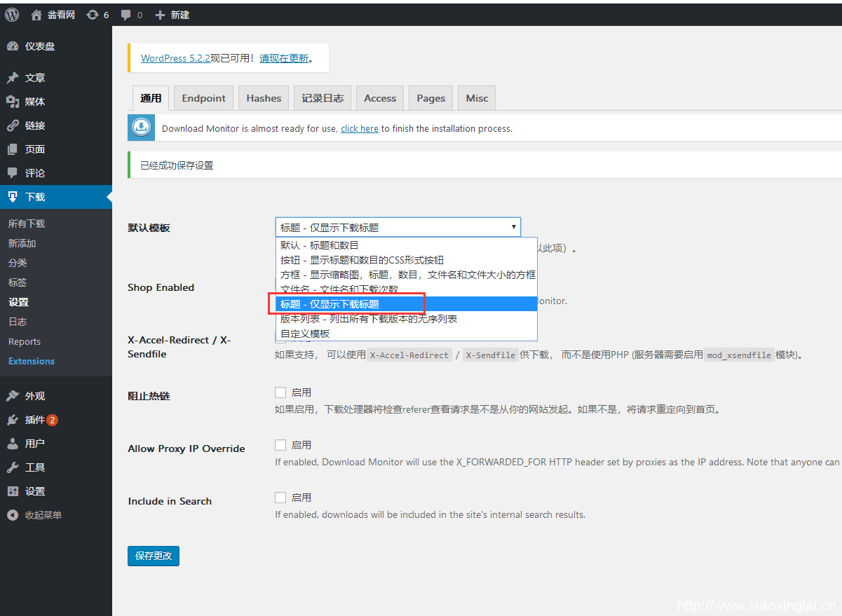This screenshot has width=842, height=616.
Task: Open the Hashes settings tab
Action: point(264,98)
